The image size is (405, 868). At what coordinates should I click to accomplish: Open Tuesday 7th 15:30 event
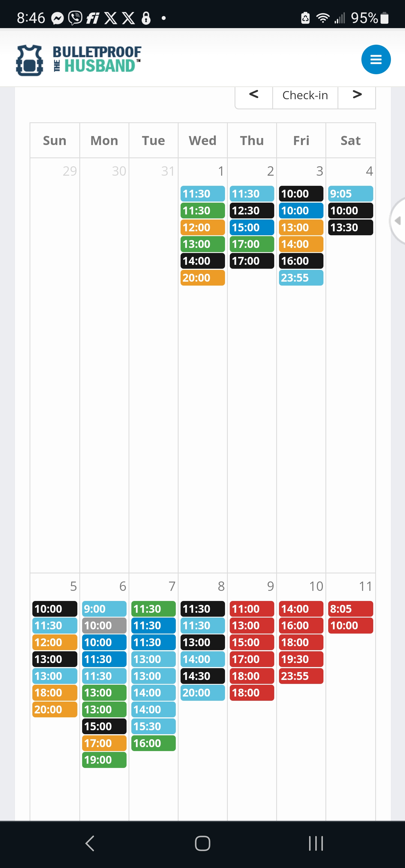(154, 726)
